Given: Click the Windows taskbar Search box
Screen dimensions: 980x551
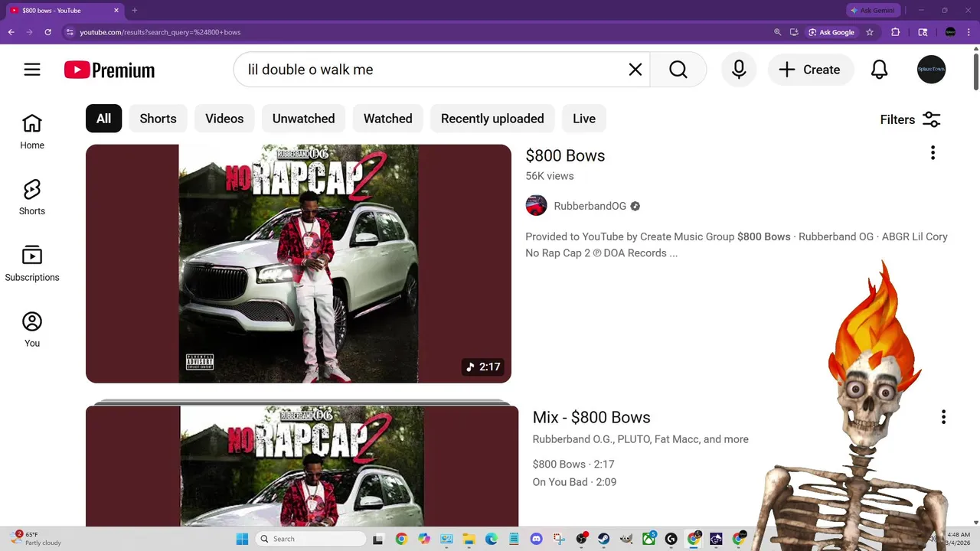Looking at the screenshot, I should coord(310,539).
